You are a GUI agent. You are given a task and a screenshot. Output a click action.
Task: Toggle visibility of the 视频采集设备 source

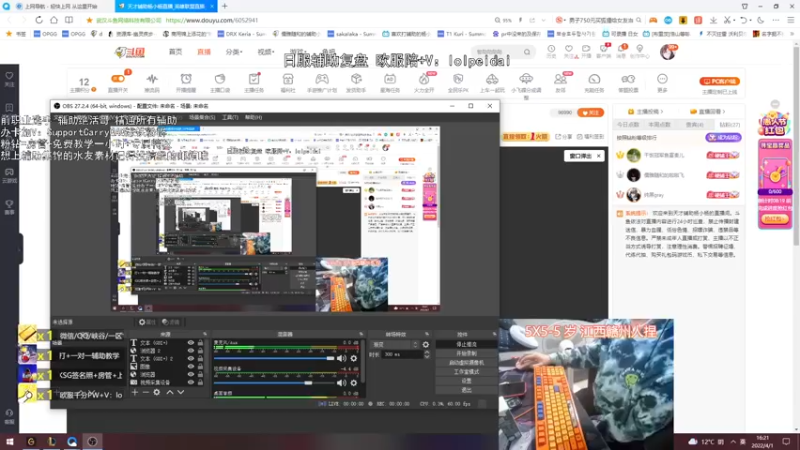point(191,382)
